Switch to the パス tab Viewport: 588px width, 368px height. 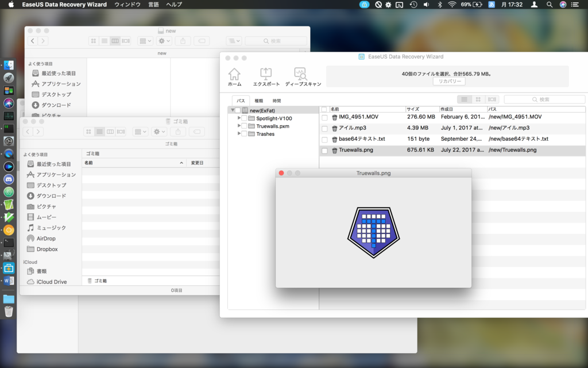tap(241, 101)
